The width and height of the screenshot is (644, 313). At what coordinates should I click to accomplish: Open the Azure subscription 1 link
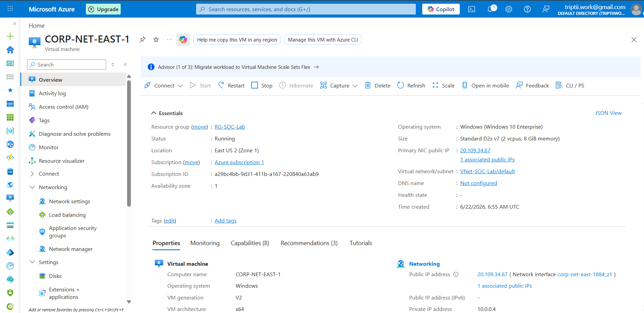point(239,162)
